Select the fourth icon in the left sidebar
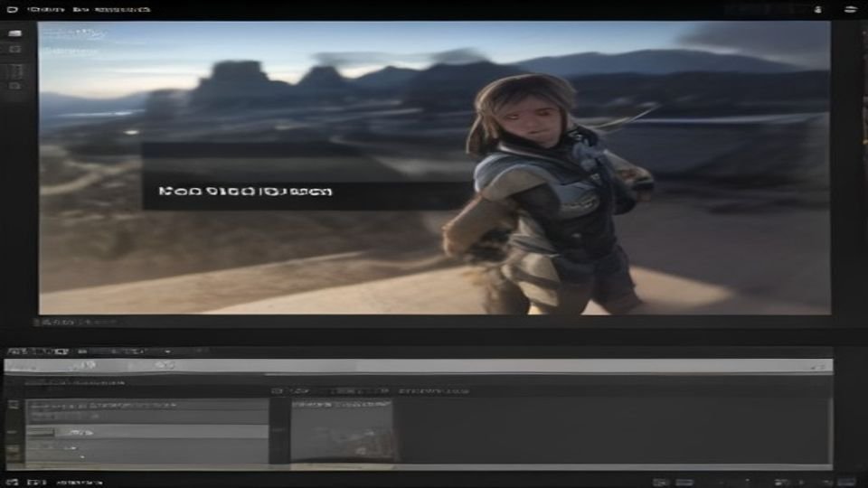 [x=15, y=86]
